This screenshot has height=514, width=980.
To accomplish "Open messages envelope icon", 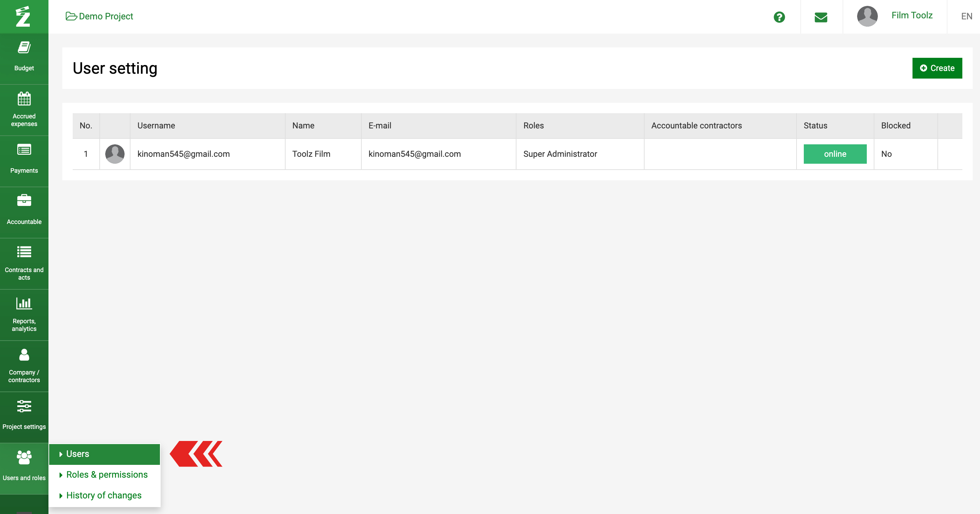I will coord(821,18).
